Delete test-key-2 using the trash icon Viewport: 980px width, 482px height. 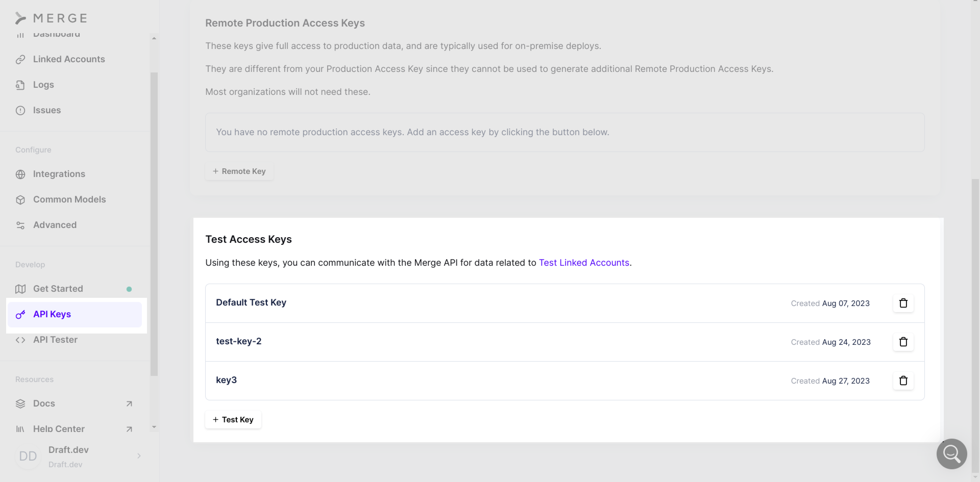(903, 342)
